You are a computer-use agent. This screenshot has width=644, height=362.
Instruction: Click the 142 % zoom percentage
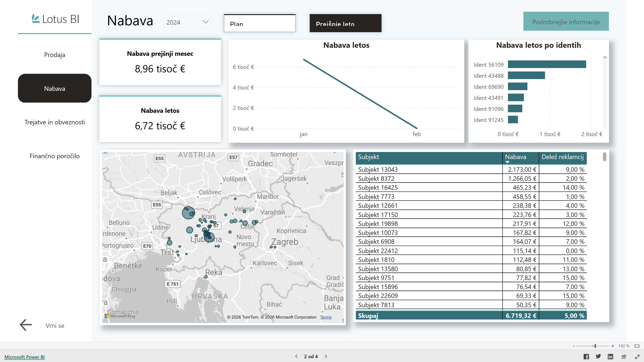click(624, 346)
